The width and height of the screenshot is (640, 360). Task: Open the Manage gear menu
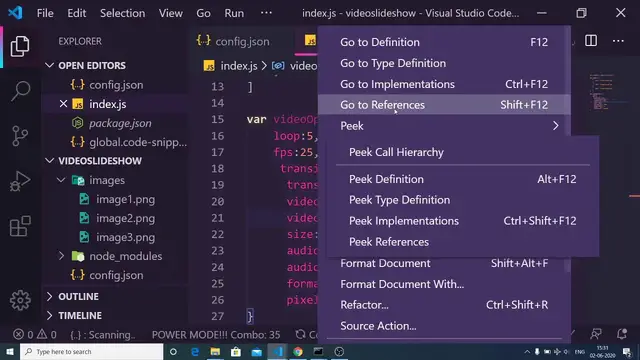pos(20,301)
